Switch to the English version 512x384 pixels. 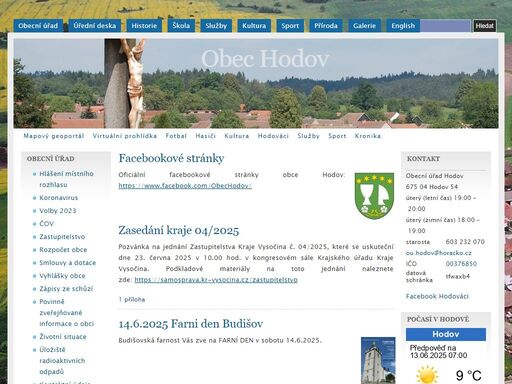[x=403, y=26]
